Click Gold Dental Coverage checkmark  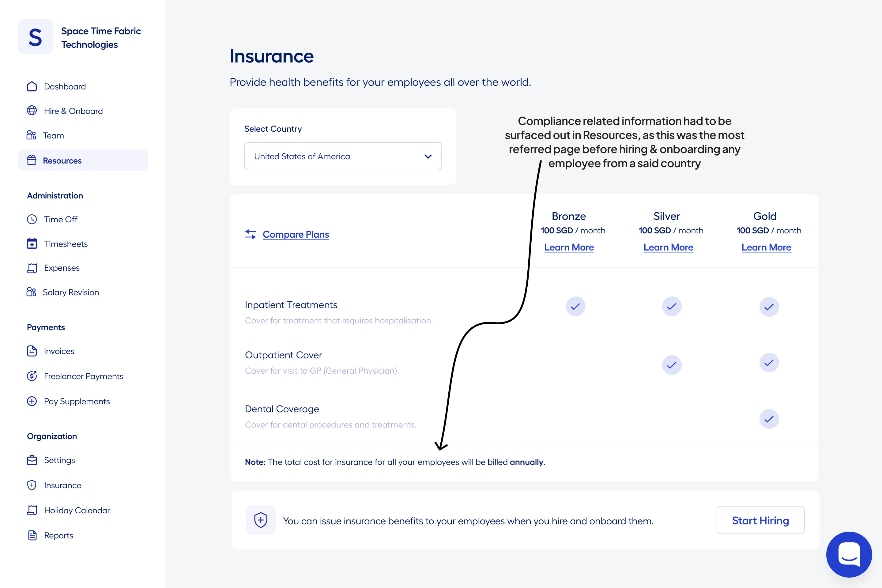tap(769, 419)
